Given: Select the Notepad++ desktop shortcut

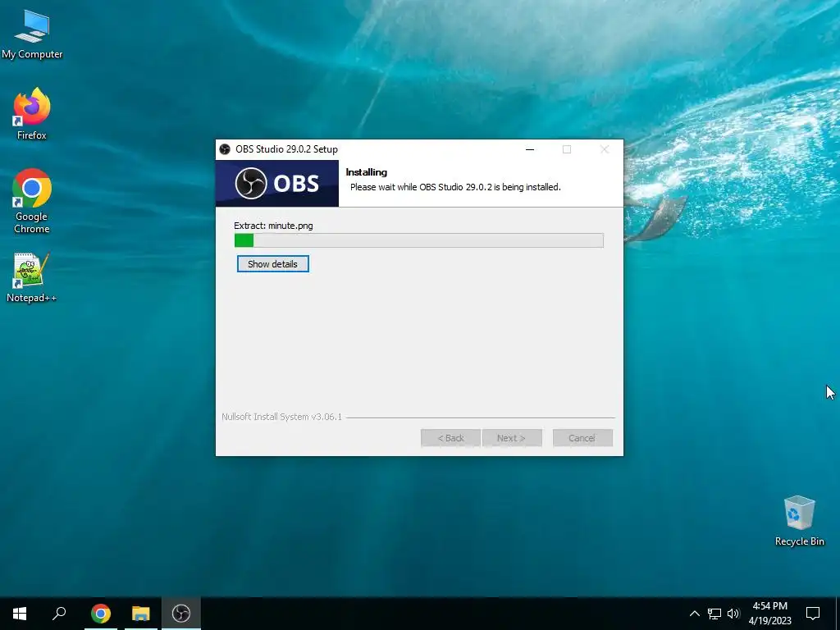Looking at the screenshot, I should (x=32, y=277).
